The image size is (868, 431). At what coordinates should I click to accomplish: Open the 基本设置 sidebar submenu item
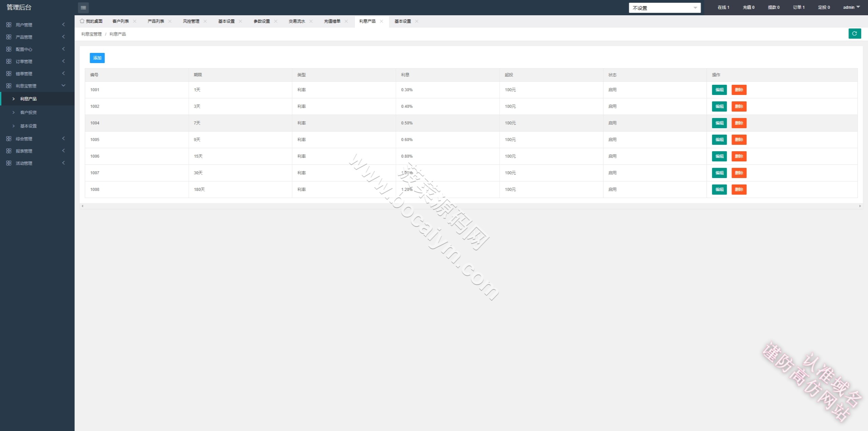pos(37,126)
